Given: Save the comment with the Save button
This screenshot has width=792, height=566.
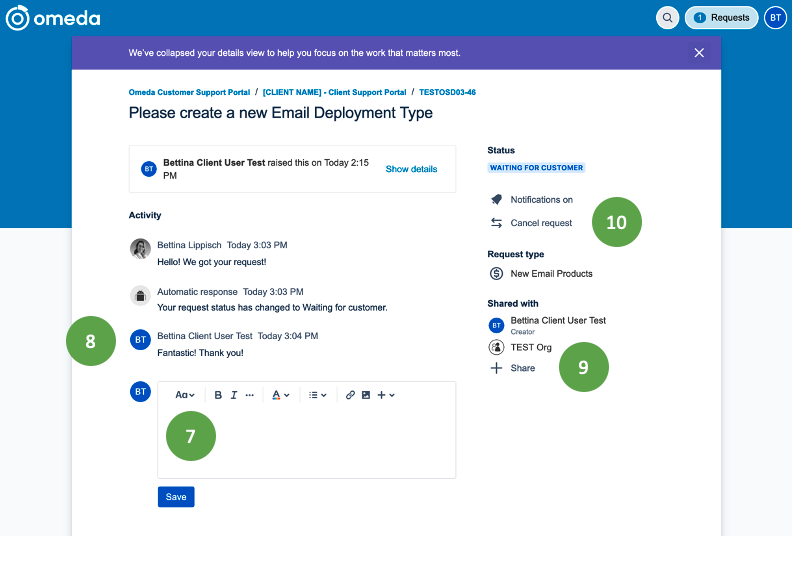Looking at the screenshot, I should [176, 497].
